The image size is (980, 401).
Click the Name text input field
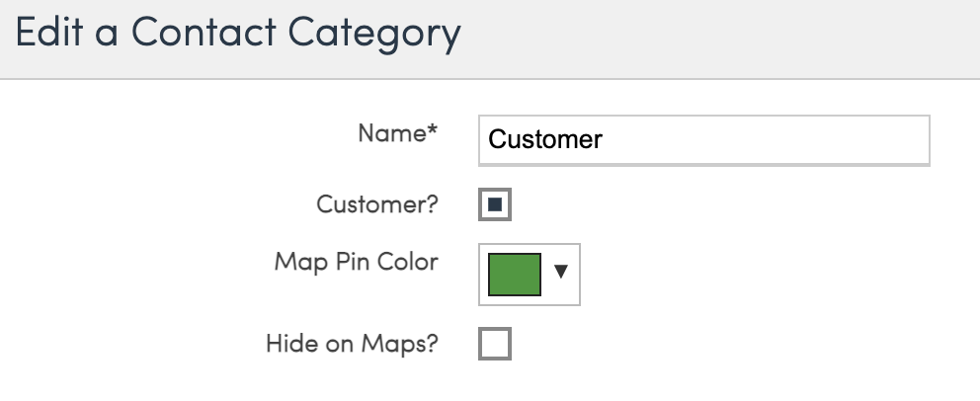tap(702, 140)
